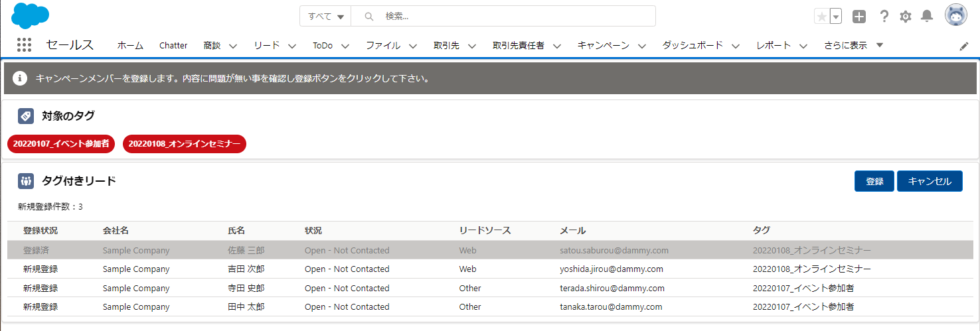980x331 pixels.
Task: Click the 20220107_イベント参加者 red tag pill
Action: tap(62, 143)
